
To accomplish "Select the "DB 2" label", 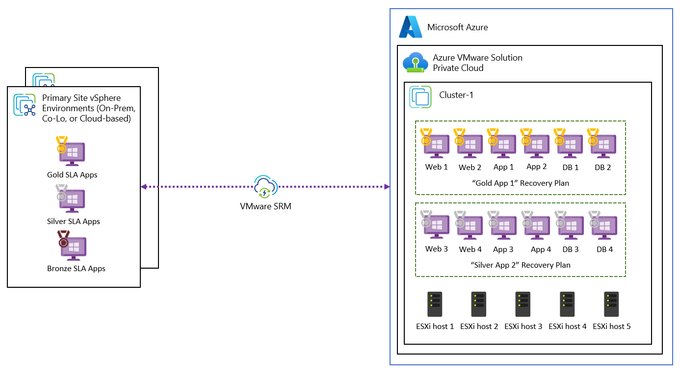I will pyautogui.click(x=603, y=167).
